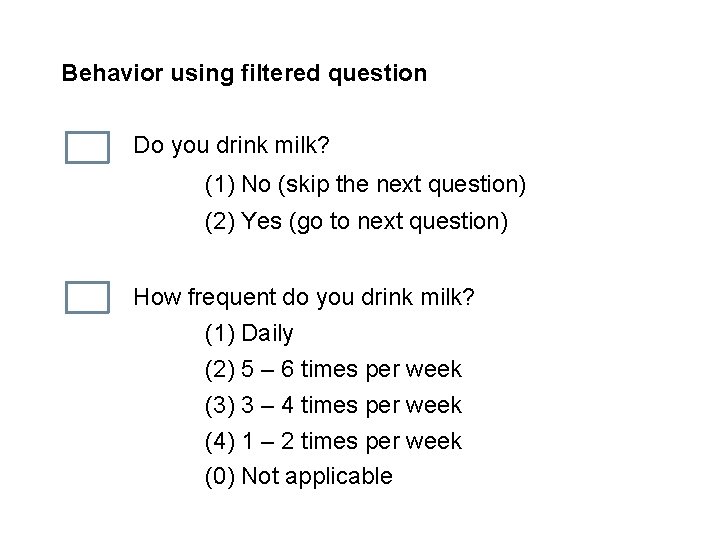Click the answer box beside 'Do you drink milk?'
Screen dimensions: 720x540
pyautogui.click(x=87, y=147)
